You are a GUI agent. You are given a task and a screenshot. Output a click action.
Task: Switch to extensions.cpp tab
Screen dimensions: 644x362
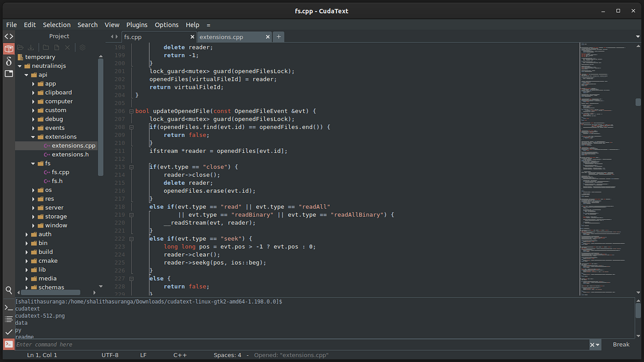coord(221,37)
